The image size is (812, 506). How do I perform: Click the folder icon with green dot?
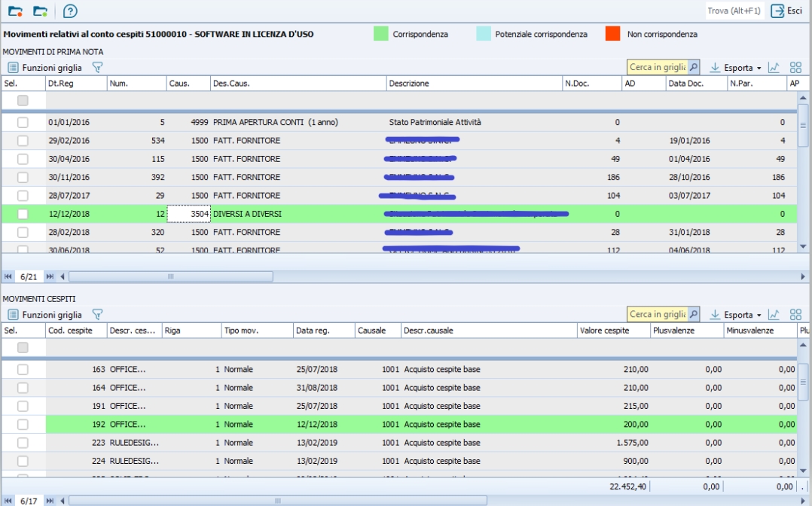[41, 11]
